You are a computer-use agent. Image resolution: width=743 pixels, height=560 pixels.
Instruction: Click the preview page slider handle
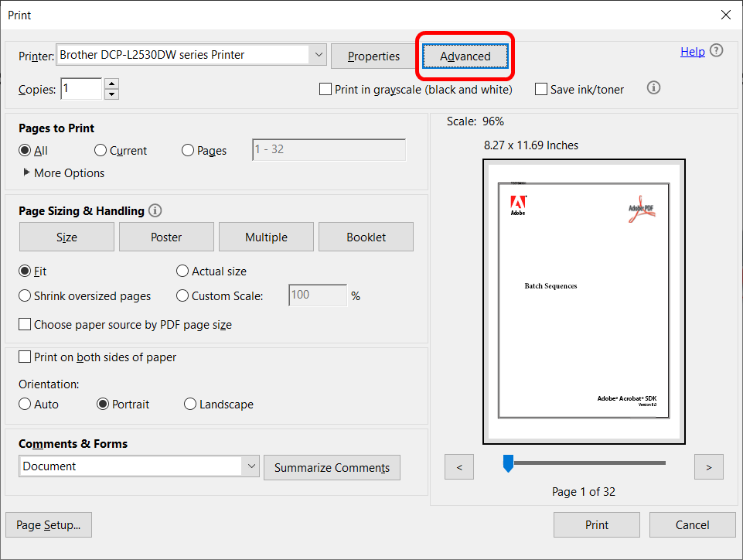tap(508, 463)
